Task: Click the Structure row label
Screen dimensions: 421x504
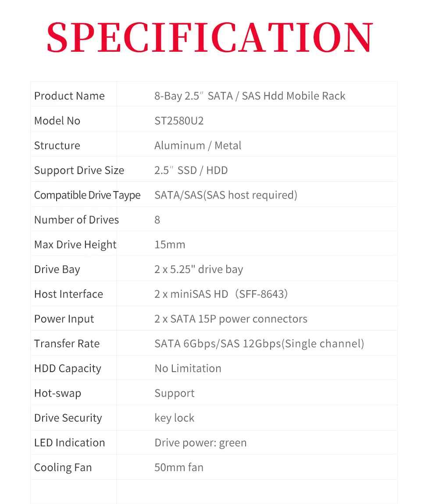Action: click(57, 146)
